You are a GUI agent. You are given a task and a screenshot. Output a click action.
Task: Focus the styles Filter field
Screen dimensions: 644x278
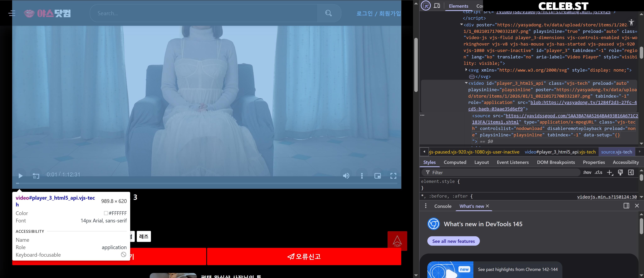[x=501, y=173]
